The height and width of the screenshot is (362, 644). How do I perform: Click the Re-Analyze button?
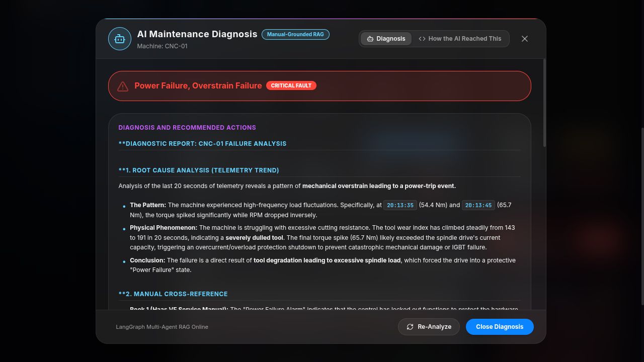coord(429,327)
